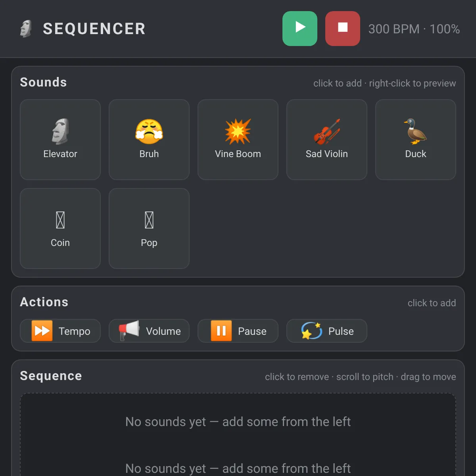Insert a Tempo action

tap(60, 331)
